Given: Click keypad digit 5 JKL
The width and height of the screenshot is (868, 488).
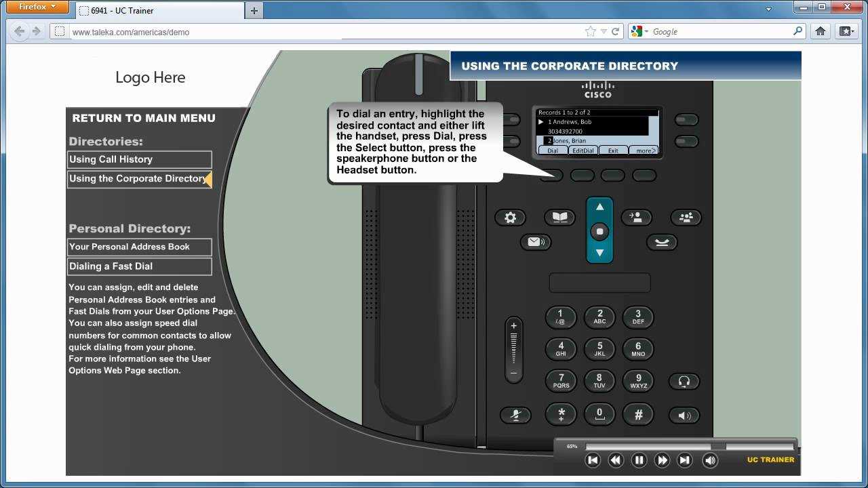Looking at the screenshot, I should (599, 349).
